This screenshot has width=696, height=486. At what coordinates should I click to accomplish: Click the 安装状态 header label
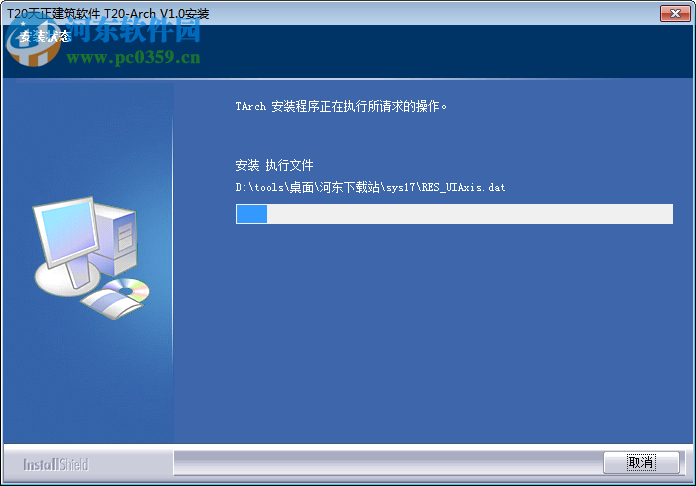(45, 36)
